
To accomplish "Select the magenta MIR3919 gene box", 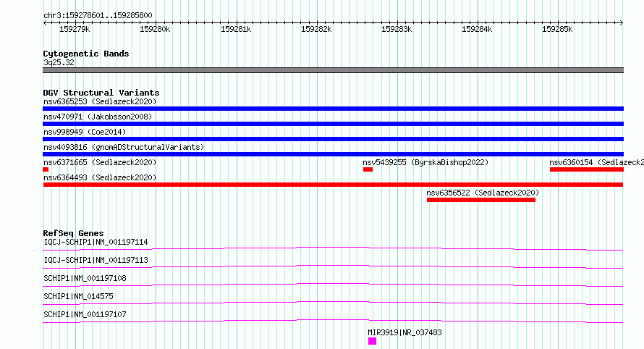I will (372, 341).
